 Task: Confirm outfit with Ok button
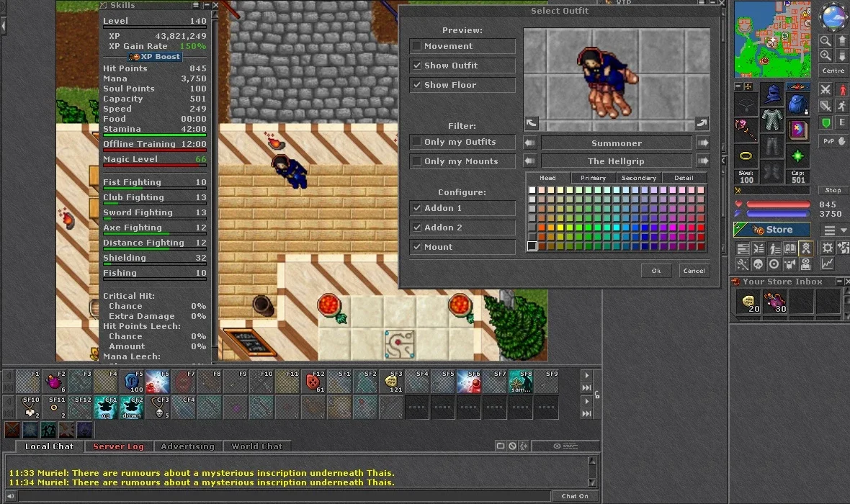(656, 271)
